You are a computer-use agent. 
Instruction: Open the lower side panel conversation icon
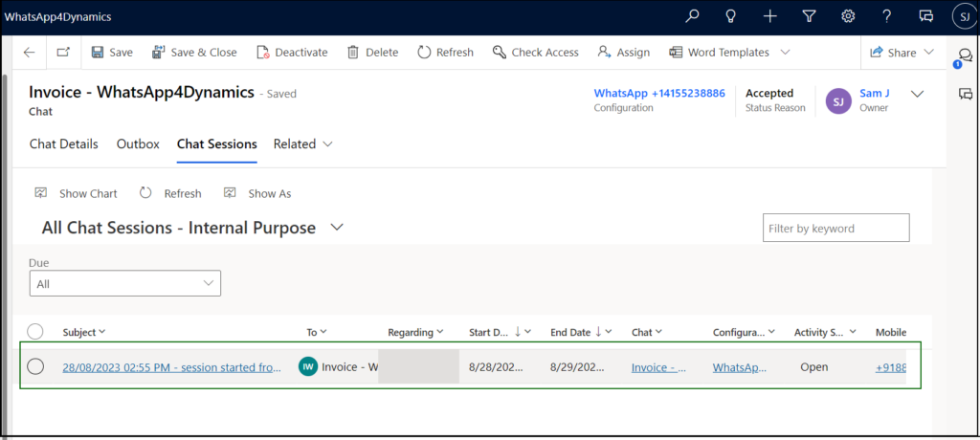click(966, 94)
